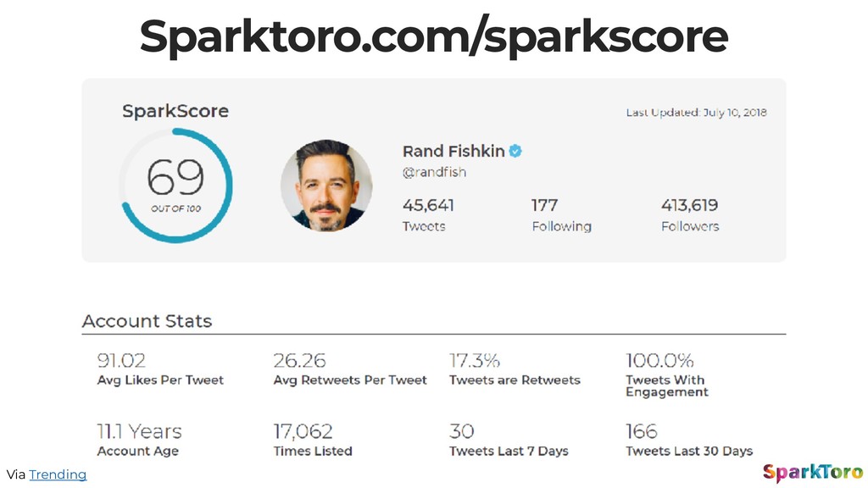Click the 11.1 Years Account Age stat

click(140, 440)
